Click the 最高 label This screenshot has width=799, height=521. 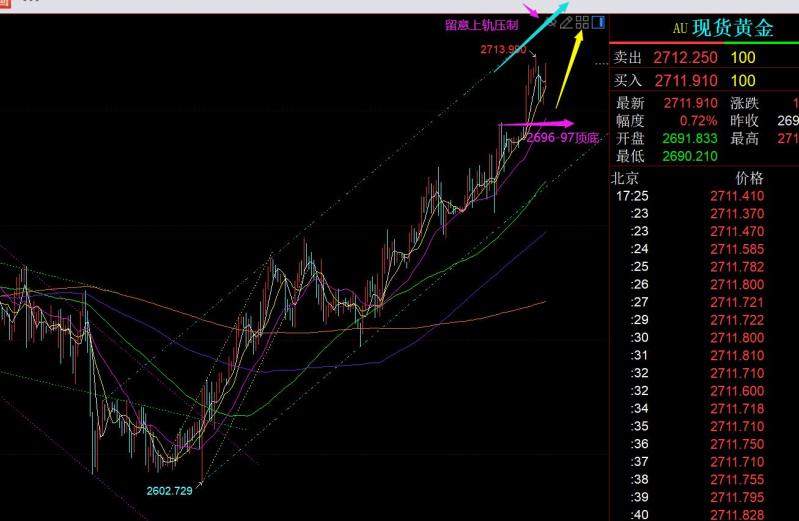tap(744, 139)
